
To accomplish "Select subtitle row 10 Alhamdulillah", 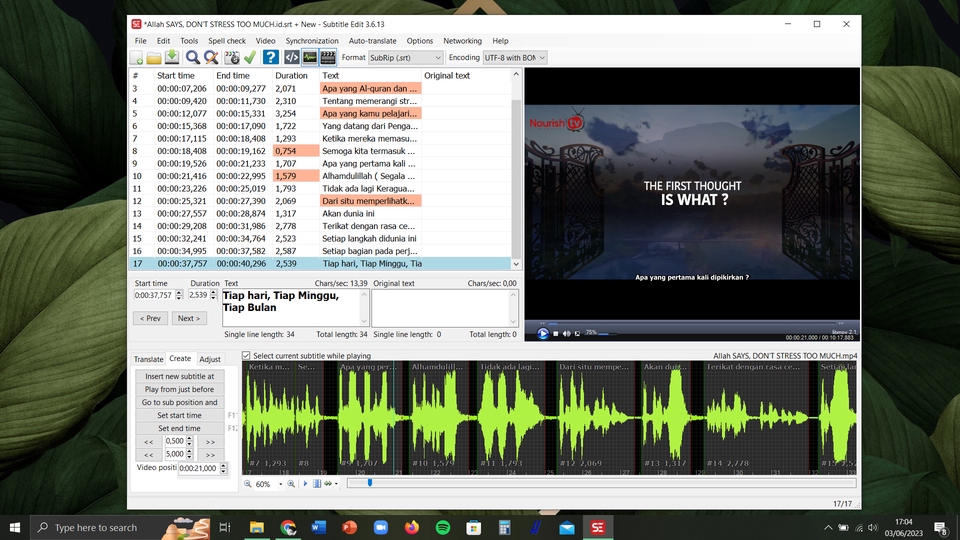I will click(320, 176).
